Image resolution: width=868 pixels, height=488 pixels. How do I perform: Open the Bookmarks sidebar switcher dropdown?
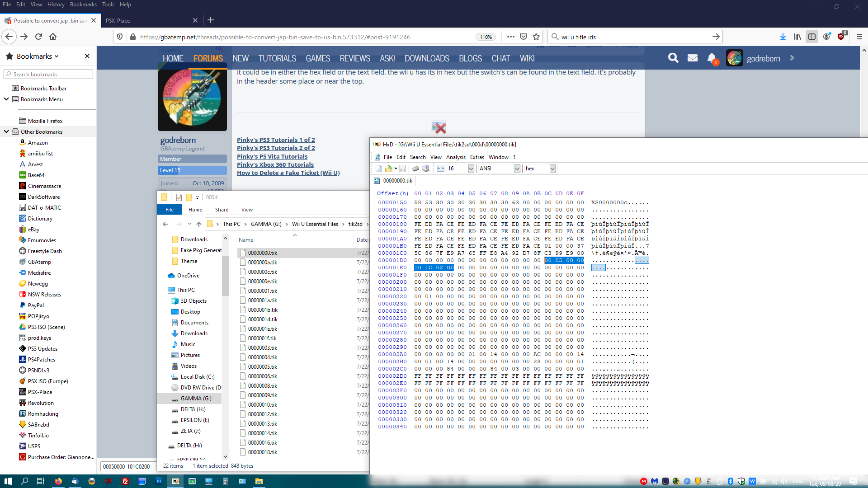pos(38,56)
